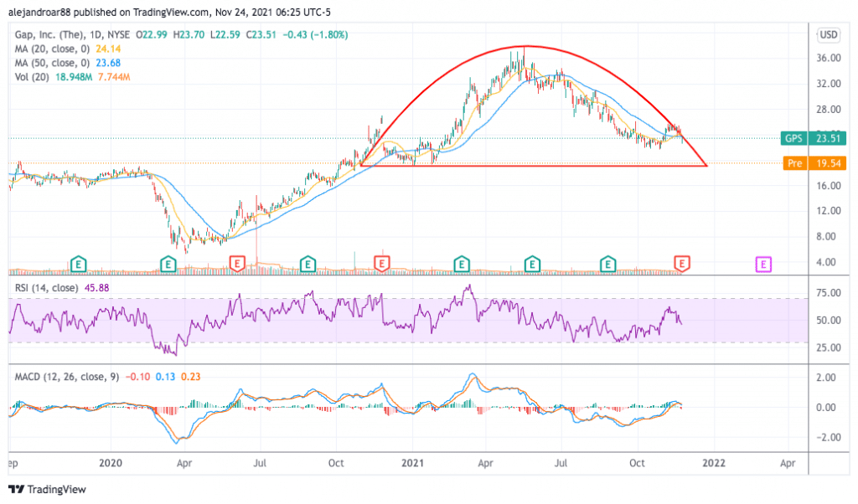Select the Vol (20) indicator legend
Viewport: 858px width, 504px height.
pos(32,77)
